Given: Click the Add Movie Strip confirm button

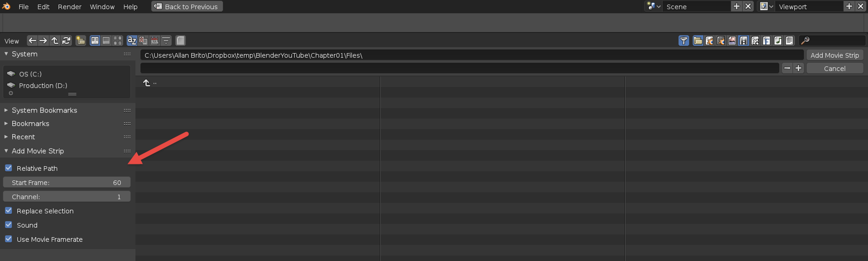Looking at the screenshot, I should [x=835, y=55].
